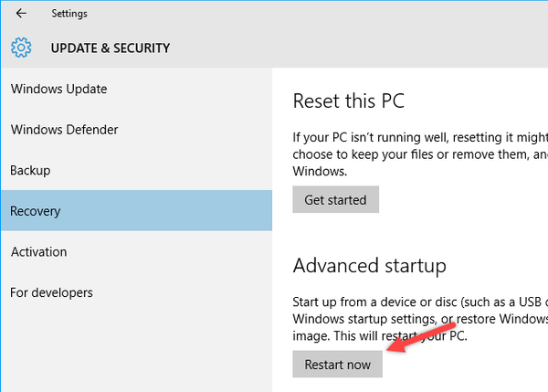This screenshot has height=392, width=548.
Task: Click the Restart now button
Action: click(x=337, y=365)
